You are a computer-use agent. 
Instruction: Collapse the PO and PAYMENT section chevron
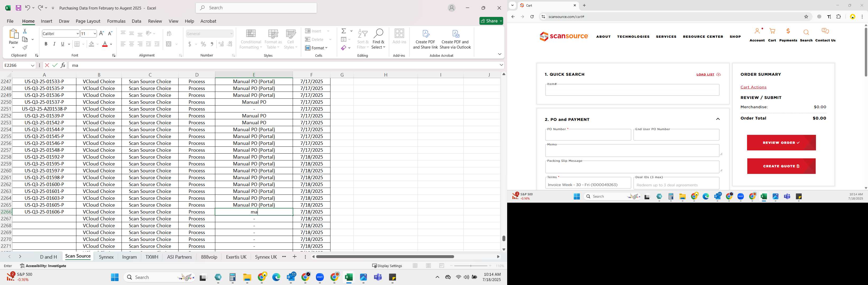[x=718, y=119]
